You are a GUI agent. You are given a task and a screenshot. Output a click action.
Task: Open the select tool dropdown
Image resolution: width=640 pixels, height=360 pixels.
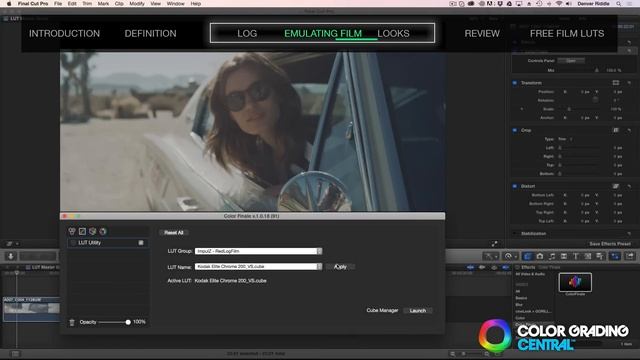(490, 256)
